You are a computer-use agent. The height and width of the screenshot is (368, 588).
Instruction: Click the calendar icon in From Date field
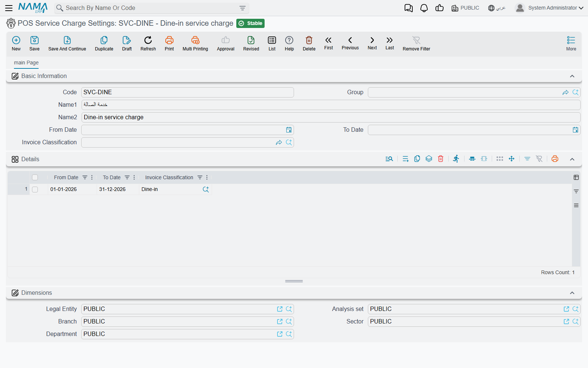click(289, 130)
